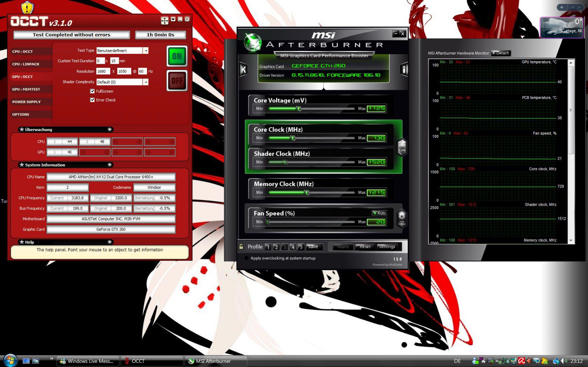Click the red Avira tray icon
The image size is (588, 367).
tap(521, 361)
